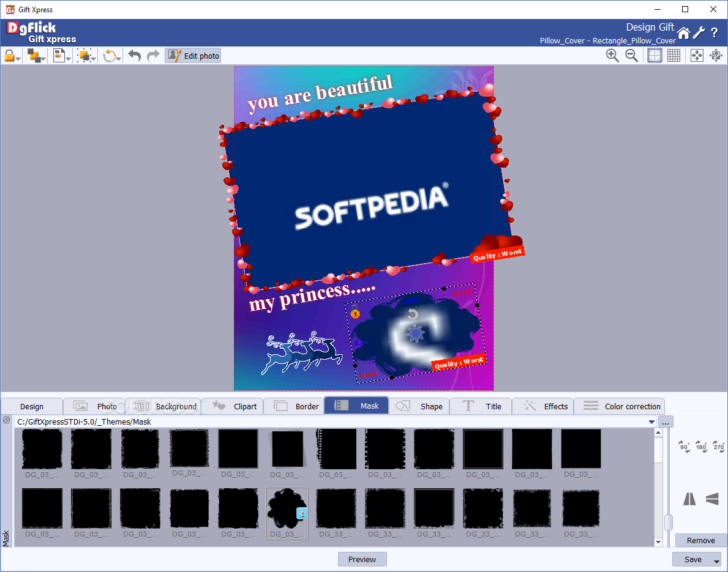Click the Save button
Viewport: 728px width, 572px height.
(x=692, y=560)
